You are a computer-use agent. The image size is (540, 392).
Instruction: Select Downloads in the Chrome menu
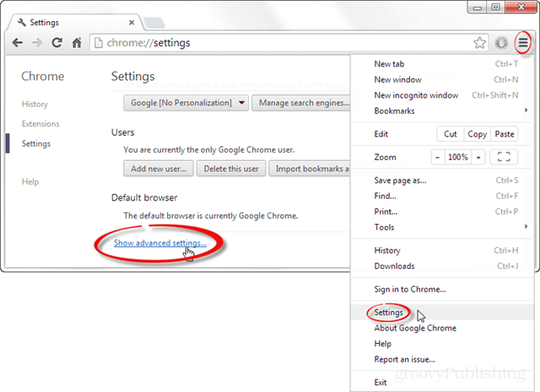point(442,266)
